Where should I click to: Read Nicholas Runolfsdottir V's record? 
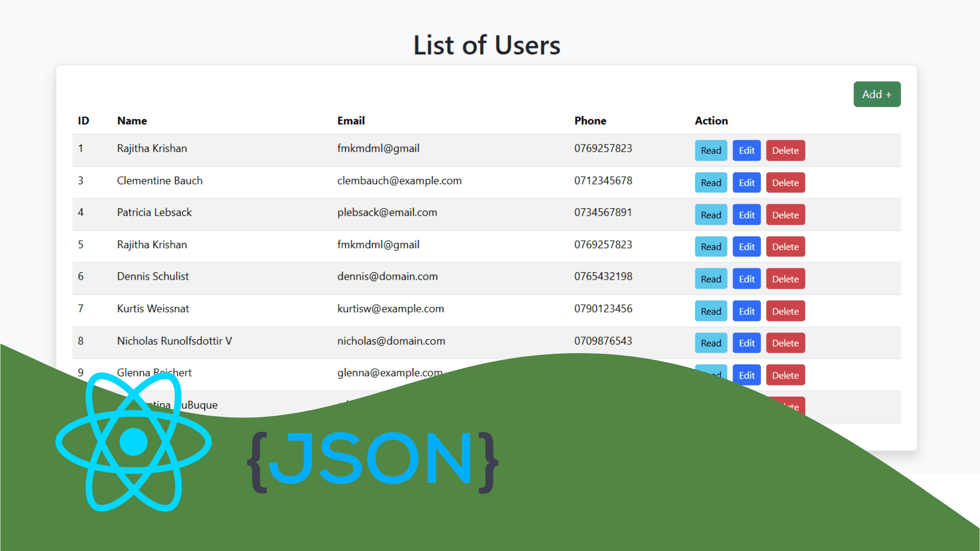(711, 343)
